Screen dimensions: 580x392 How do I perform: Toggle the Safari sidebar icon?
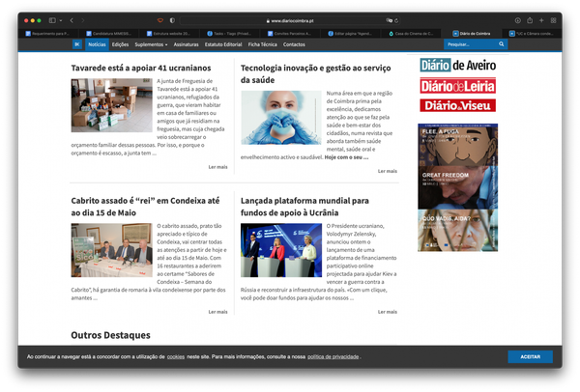click(x=51, y=20)
